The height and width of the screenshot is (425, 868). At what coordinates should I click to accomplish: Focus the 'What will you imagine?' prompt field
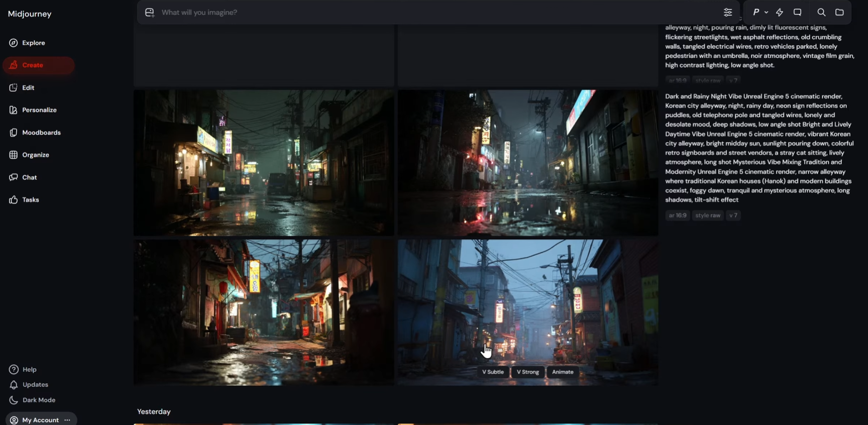[437, 13]
